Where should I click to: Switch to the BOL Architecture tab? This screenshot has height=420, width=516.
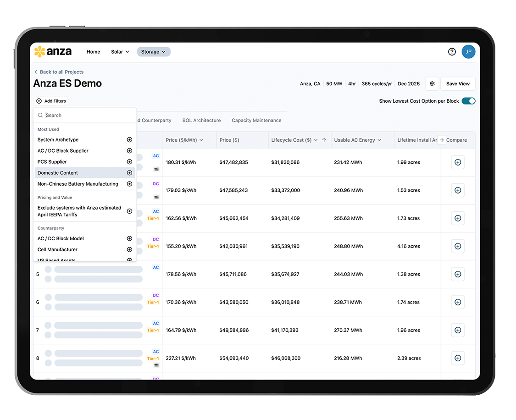coord(201,121)
